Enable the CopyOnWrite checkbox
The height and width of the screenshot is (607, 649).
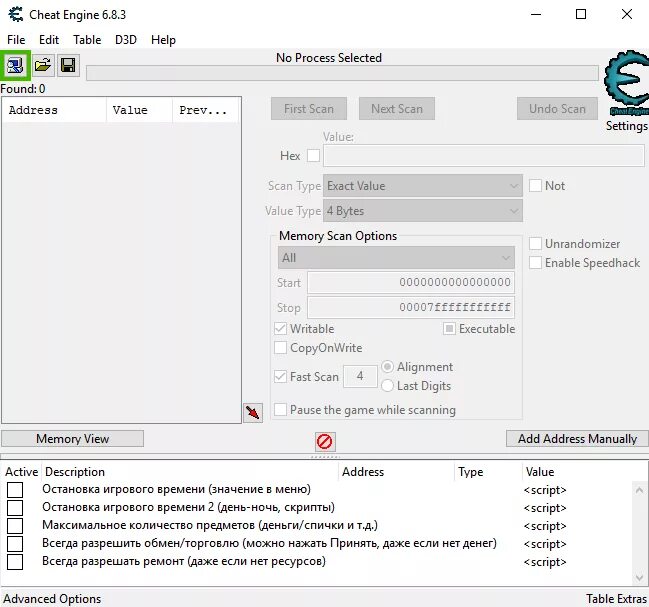point(280,348)
